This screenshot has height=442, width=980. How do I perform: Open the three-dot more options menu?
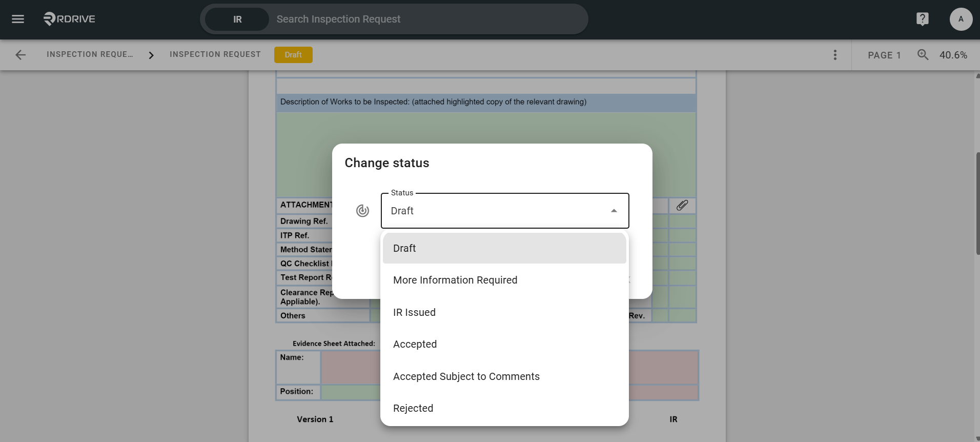pos(835,55)
